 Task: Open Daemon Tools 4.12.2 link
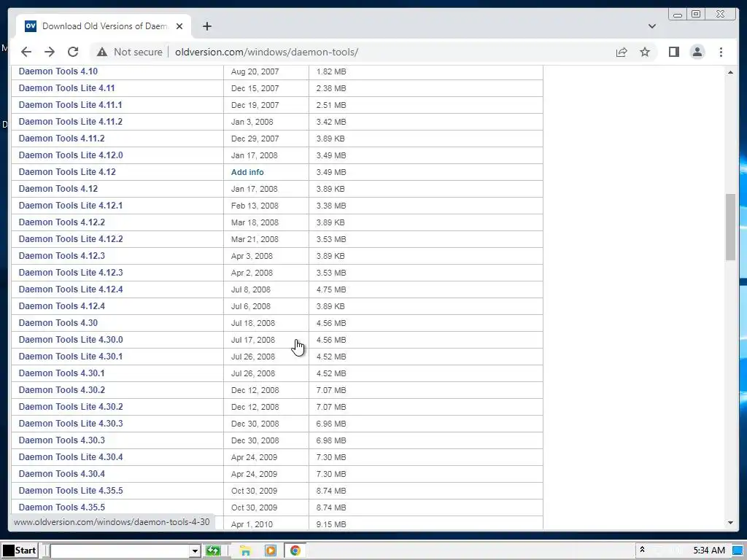point(61,222)
